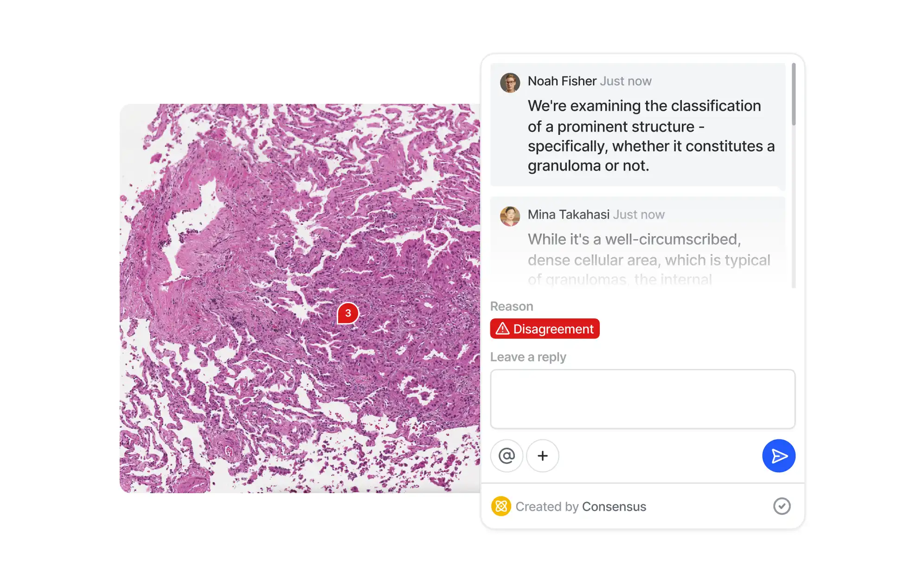924x584 pixels.
Task: Open Noah Fisher's comment text
Action: point(651,136)
